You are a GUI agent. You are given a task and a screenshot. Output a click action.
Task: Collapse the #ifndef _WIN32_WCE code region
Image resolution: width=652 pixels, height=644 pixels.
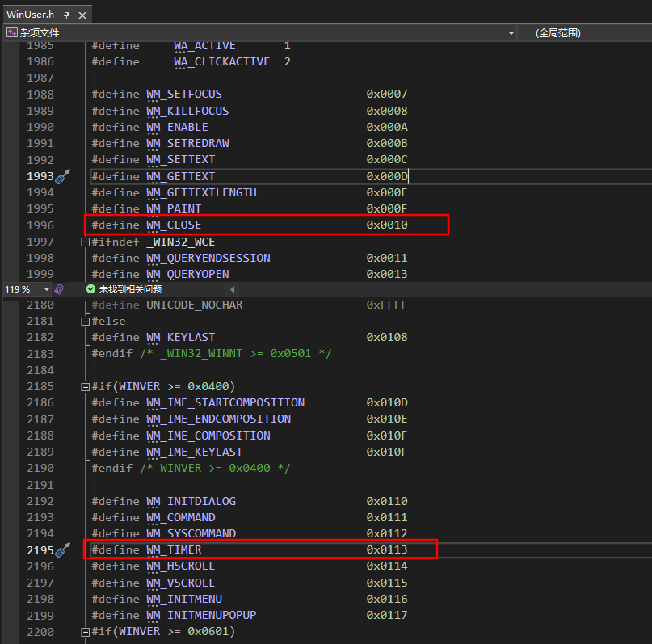pyautogui.click(x=85, y=241)
